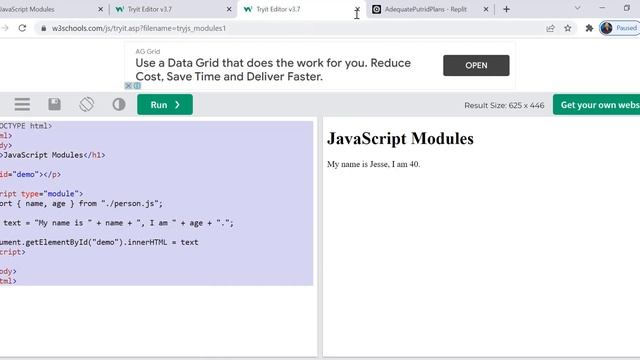Close the ad using the X icon
The width and height of the screenshot is (640, 360).
(128, 86)
